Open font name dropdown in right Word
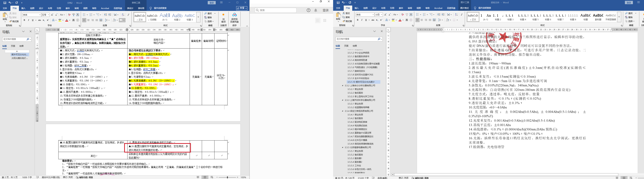Image resolution: width=644 pixels, height=179 pixels. pyautogui.click(x=373, y=15)
